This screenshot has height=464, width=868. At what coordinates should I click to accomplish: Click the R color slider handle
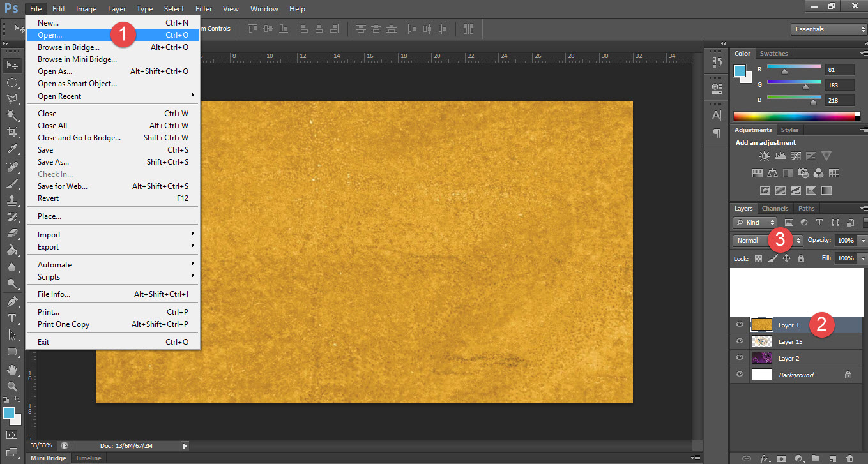785,71
